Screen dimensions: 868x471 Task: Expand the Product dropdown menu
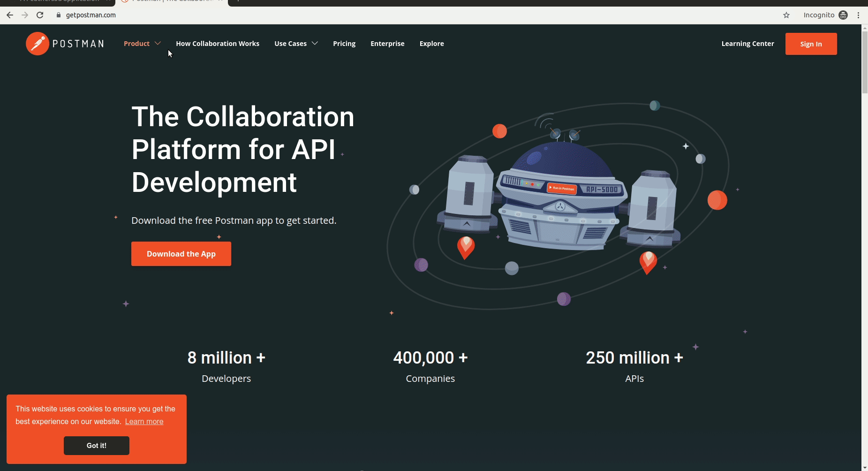(x=142, y=44)
